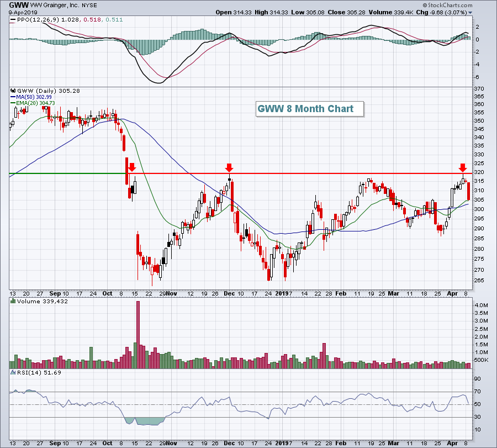497x448 pixels.
Task: Click the GWW (Daily) 305.28 legend label
Action: (x=49, y=91)
